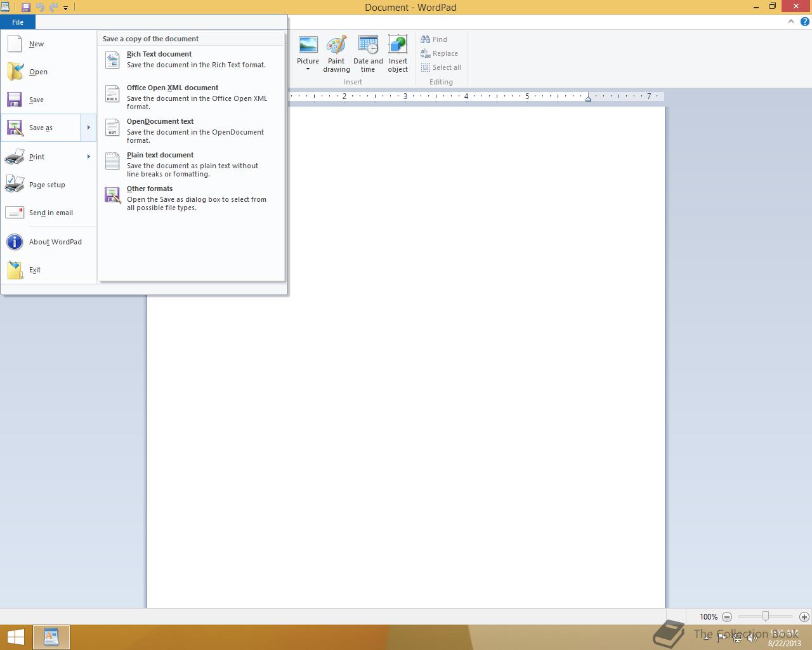The height and width of the screenshot is (650, 812).
Task: Select OpenDocument text title
Action: click(160, 121)
